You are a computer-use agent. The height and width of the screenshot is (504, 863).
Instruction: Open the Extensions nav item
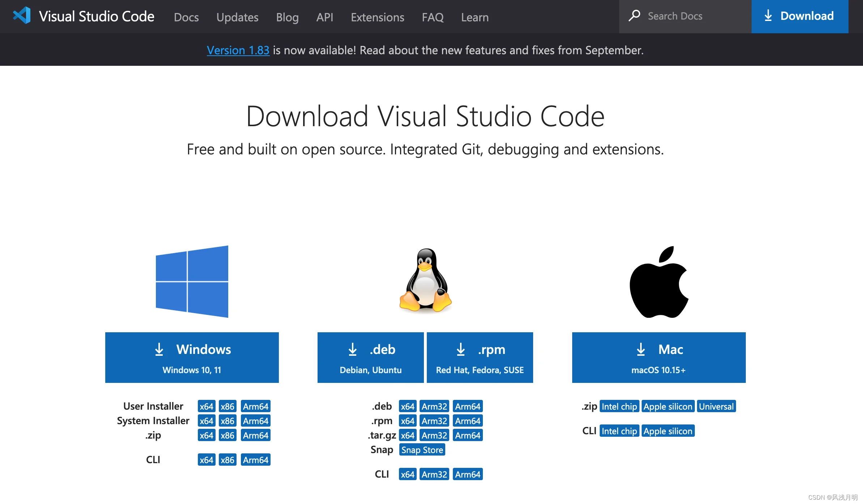(x=377, y=17)
